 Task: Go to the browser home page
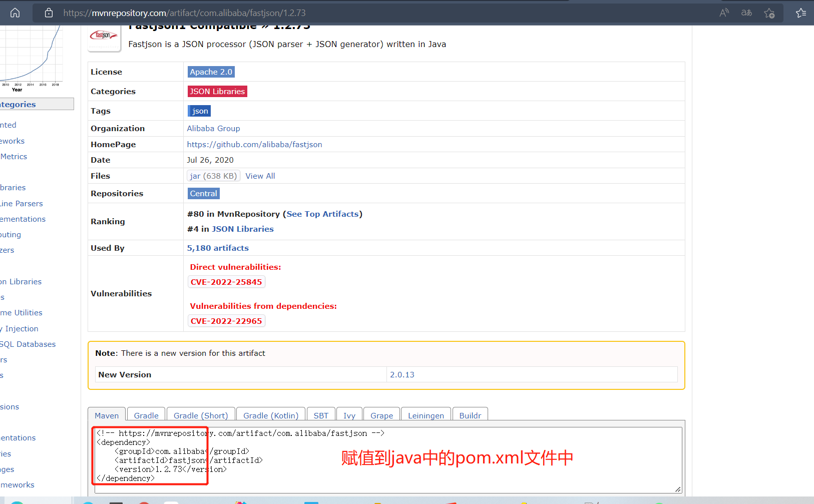15,13
